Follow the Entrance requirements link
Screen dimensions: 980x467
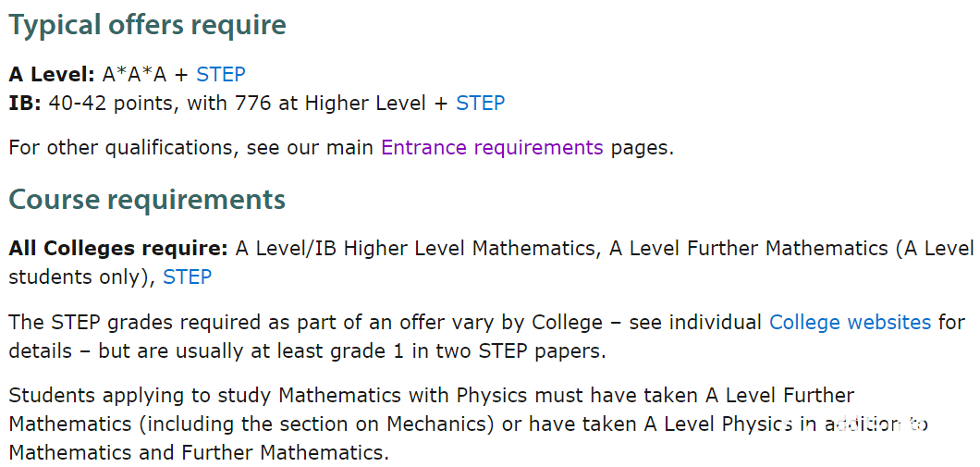492,148
